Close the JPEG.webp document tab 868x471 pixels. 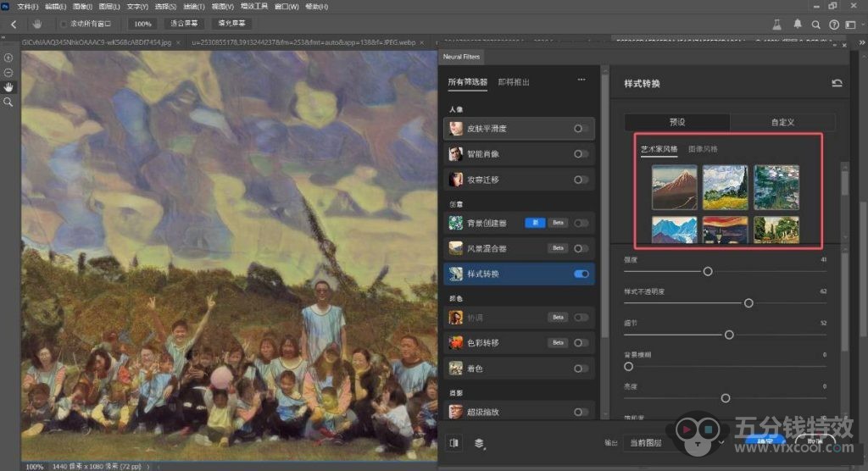click(x=422, y=42)
